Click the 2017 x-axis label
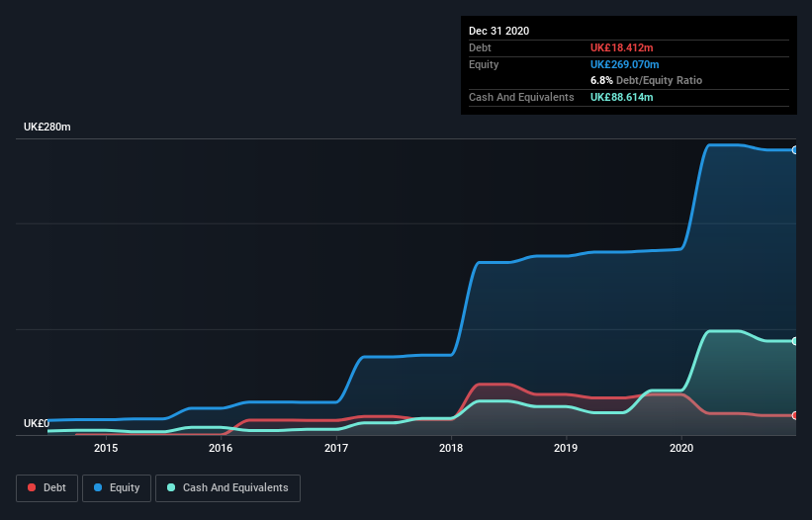 [336, 448]
